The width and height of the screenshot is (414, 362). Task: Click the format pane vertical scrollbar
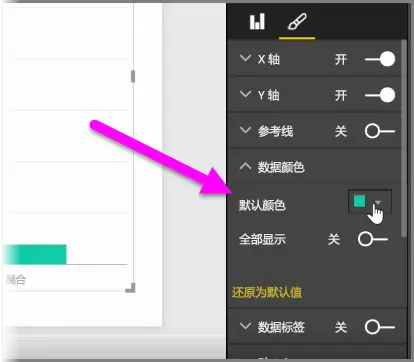tap(404, 138)
